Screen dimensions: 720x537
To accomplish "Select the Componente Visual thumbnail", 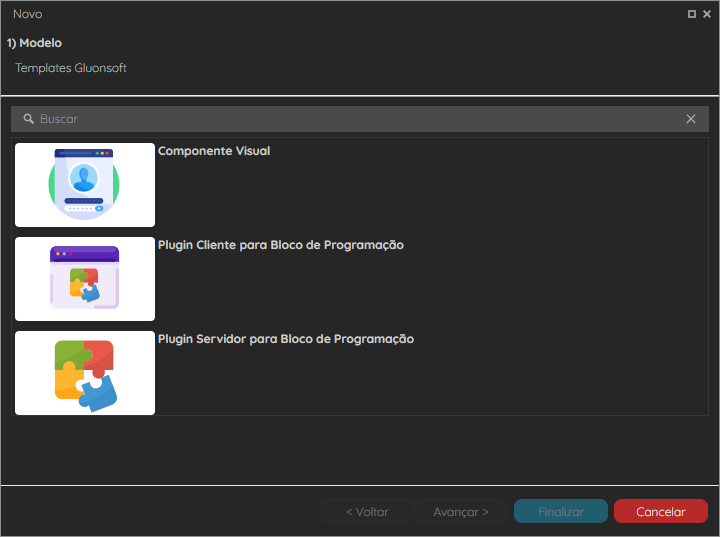I will (85, 185).
